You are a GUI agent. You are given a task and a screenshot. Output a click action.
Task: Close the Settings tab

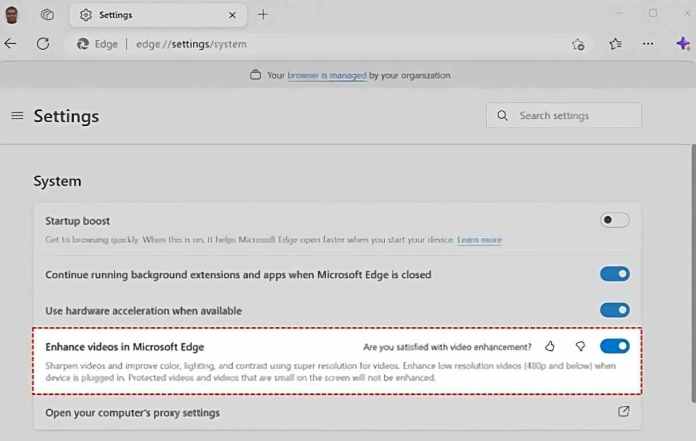(x=232, y=15)
